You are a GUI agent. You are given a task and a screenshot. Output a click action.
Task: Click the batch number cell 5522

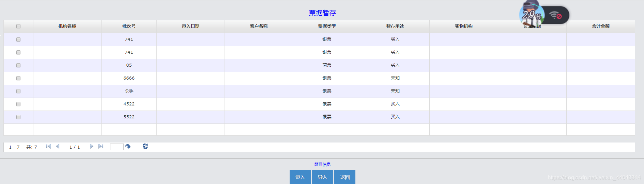pyautogui.click(x=129, y=117)
